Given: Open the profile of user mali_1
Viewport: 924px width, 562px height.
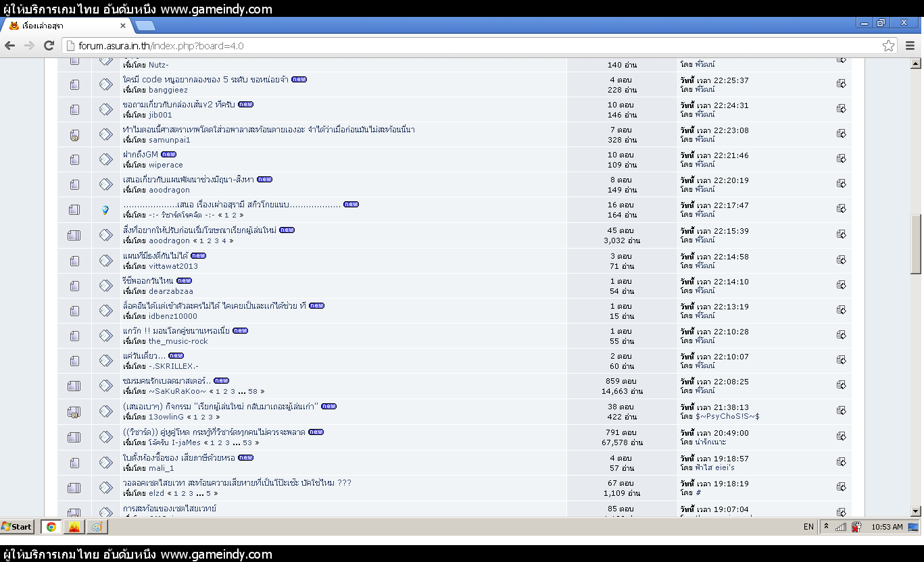Looking at the screenshot, I should [x=162, y=468].
